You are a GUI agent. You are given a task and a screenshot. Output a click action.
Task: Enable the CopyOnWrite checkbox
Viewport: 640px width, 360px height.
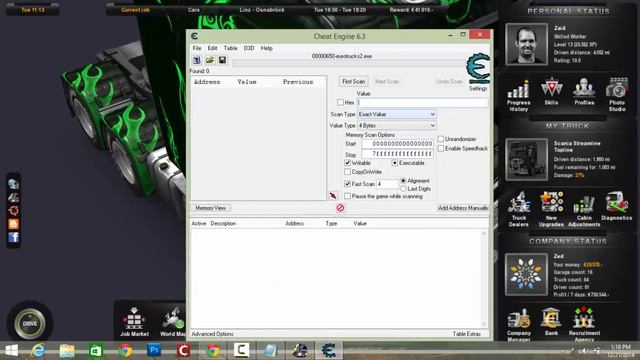click(347, 172)
